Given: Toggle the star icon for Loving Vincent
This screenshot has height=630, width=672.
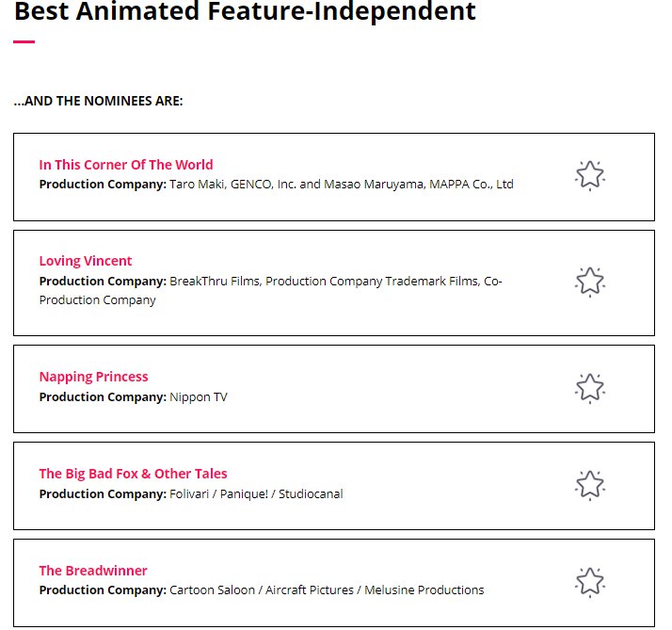Looking at the screenshot, I should (x=589, y=282).
